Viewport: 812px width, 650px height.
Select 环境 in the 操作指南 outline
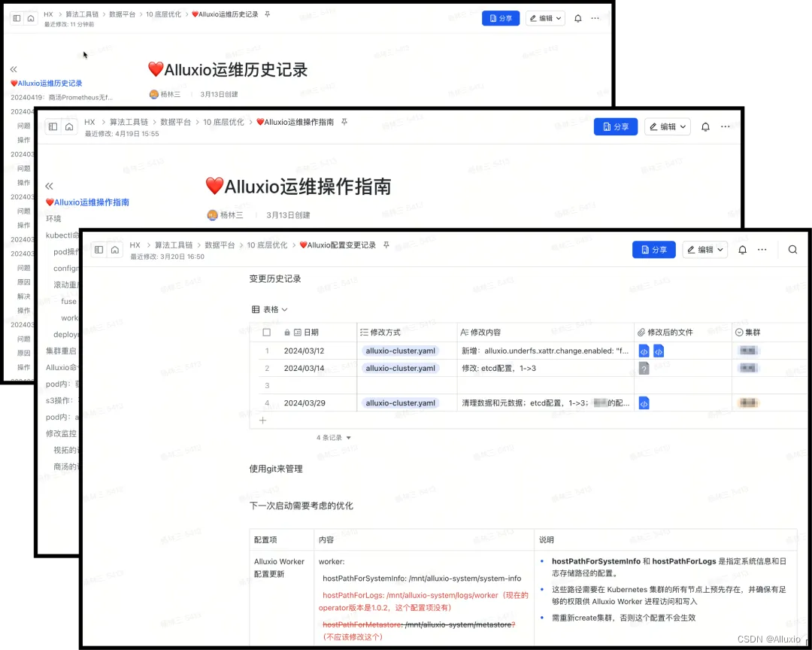(53, 219)
